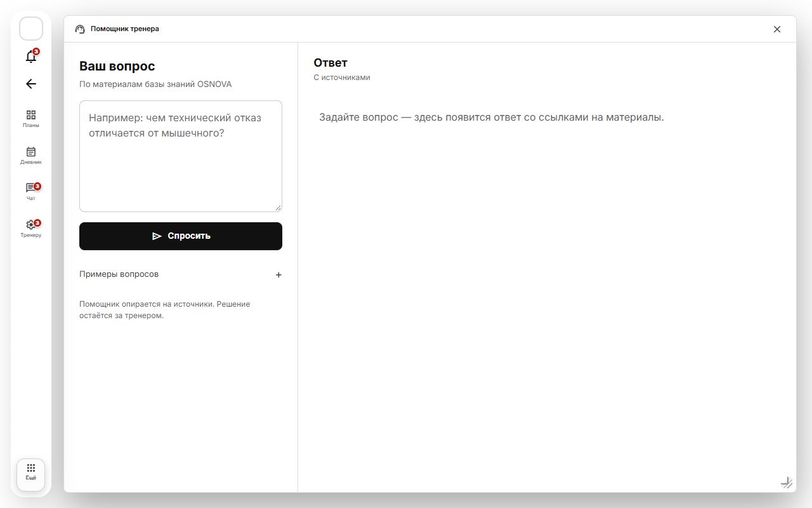The width and height of the screenshot is (812, 508).
Task: Click the question text area resize grip
Action: 278,208
